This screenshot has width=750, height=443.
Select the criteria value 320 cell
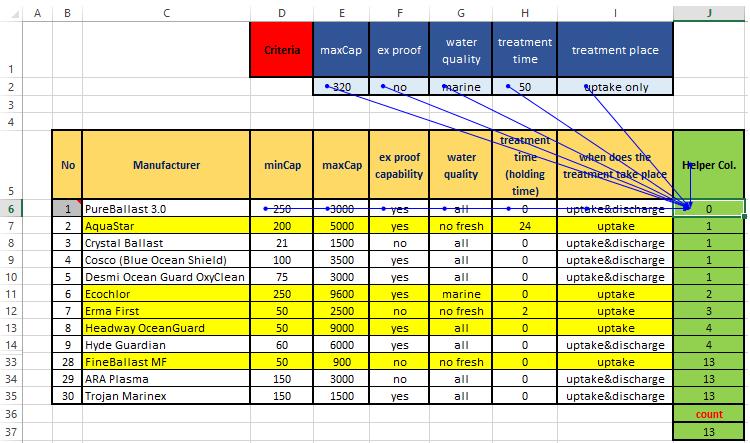point(341,87)
